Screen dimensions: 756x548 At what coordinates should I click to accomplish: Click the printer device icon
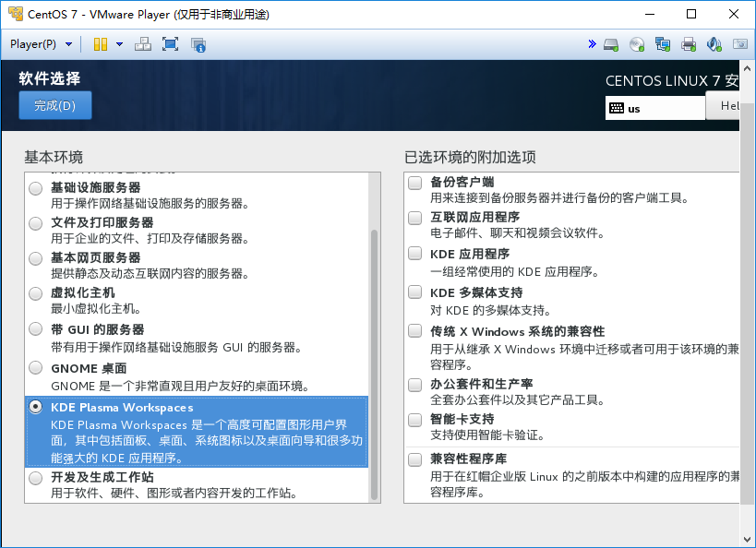tap(689, 45)
